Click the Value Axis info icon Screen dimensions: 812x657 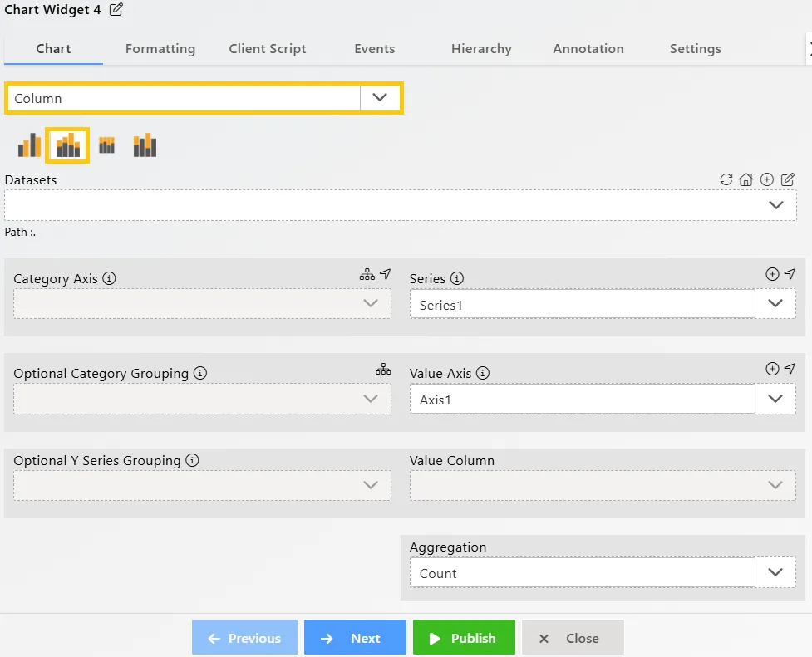point(483,374)
